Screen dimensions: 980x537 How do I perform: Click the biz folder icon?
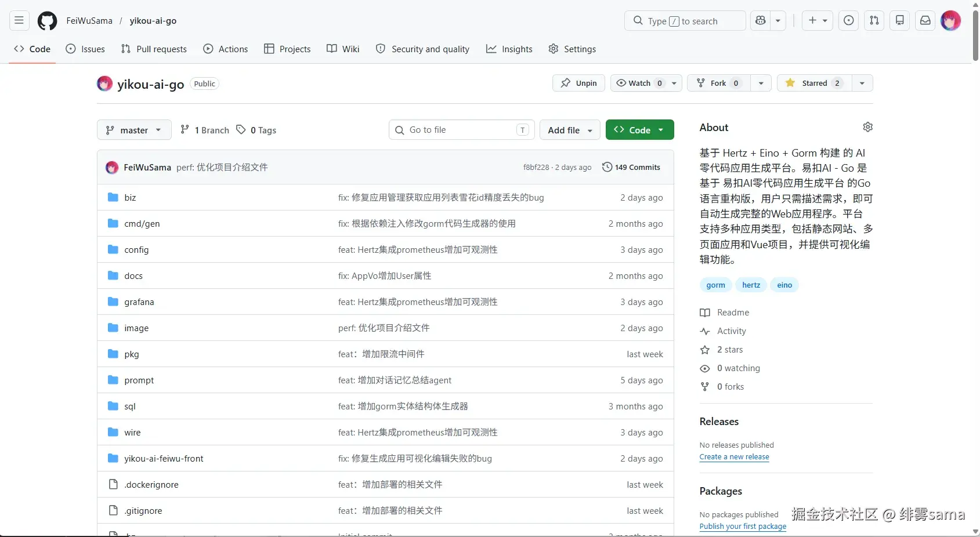(113, 197)
